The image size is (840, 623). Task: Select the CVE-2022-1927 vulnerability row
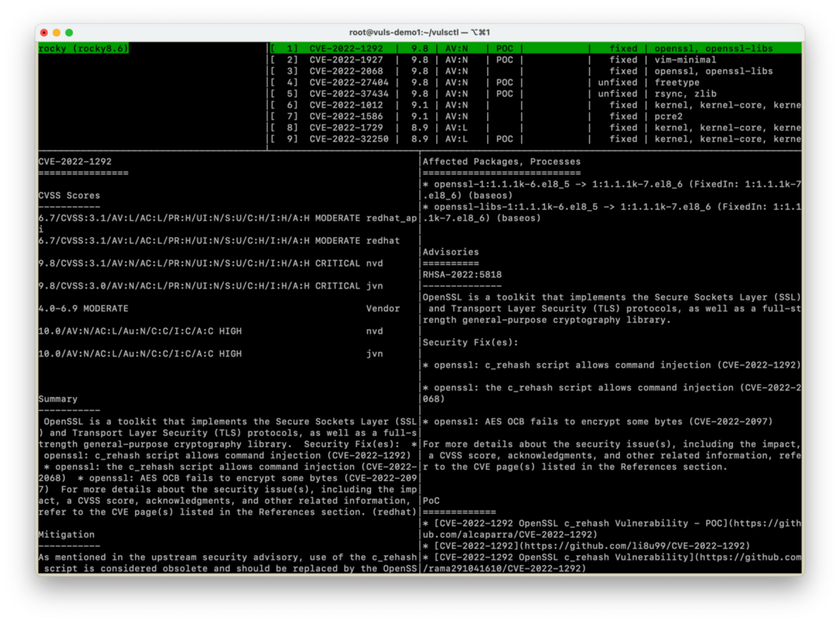346,60
